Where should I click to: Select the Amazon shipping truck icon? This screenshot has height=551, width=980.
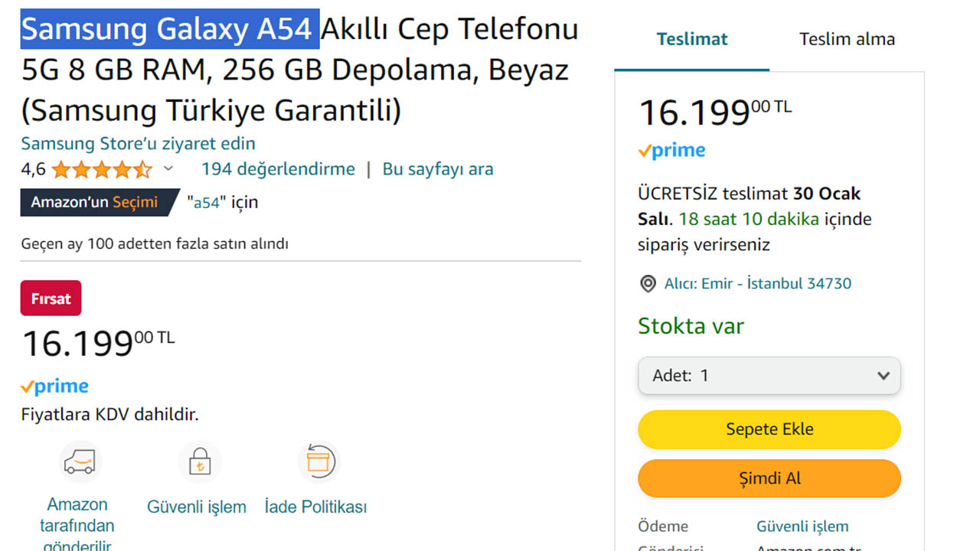click(x=79, y=461)
